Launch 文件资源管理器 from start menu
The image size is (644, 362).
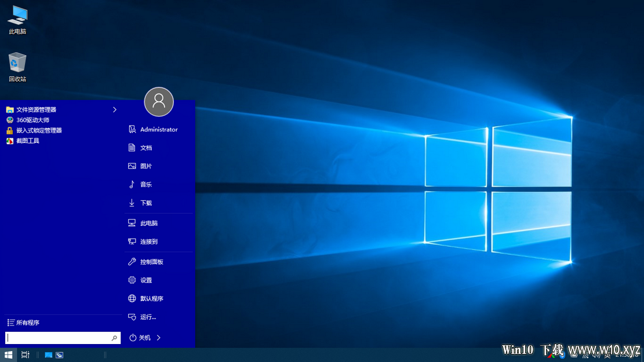point(32,109)
